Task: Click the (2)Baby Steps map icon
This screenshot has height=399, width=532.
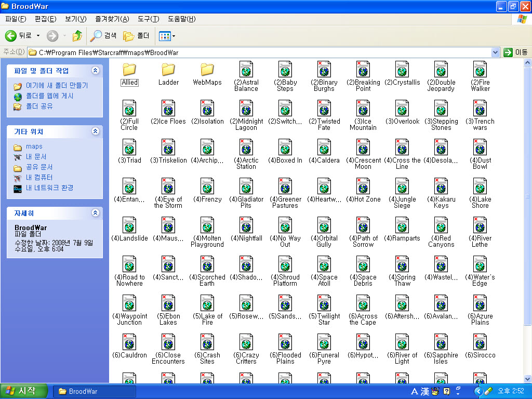Action: click(285, 69)
